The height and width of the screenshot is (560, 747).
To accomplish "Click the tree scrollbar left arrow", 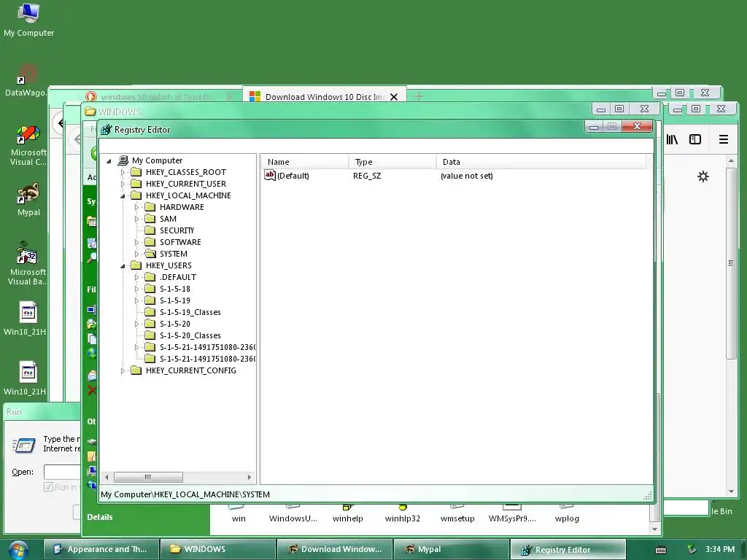I will click(x=107, y=477).
